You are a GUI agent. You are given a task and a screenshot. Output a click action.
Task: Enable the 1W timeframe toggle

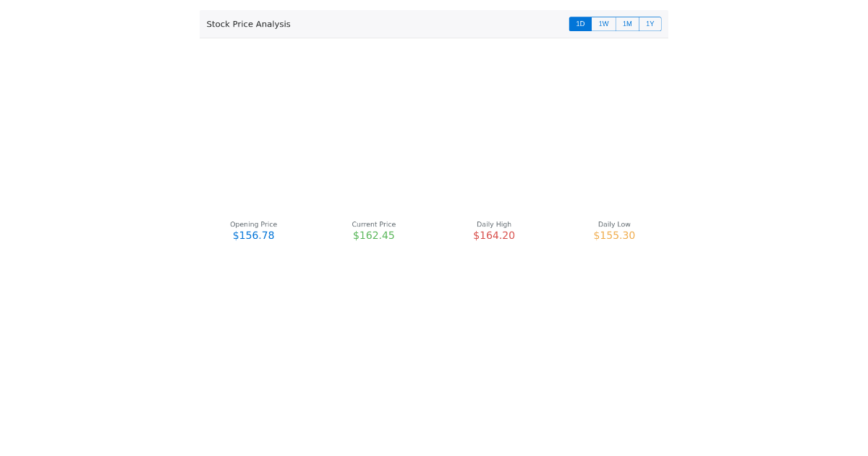tap(604, 24)
